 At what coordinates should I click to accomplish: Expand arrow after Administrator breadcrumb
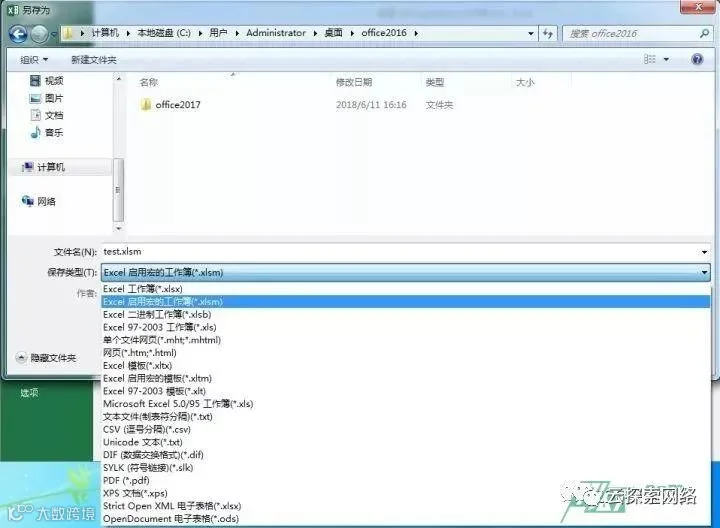315,33
